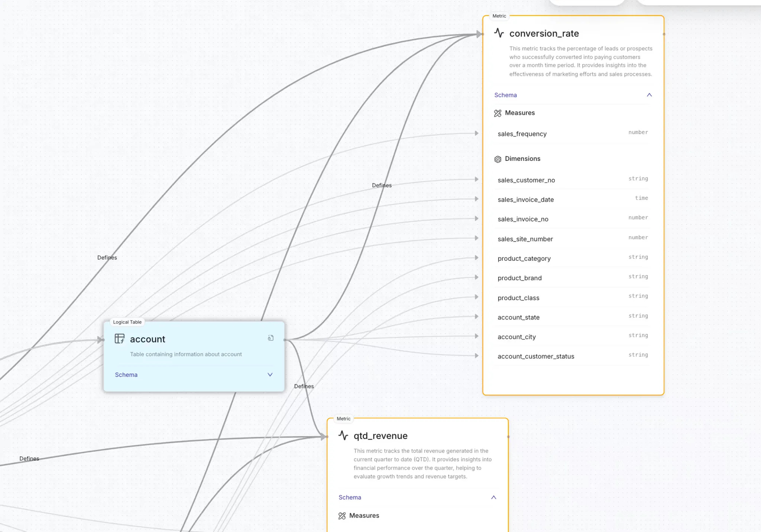Select the sales_site_number dimension row
The height and width of the screenshot is (532, 761).
(x=573, y=239)
